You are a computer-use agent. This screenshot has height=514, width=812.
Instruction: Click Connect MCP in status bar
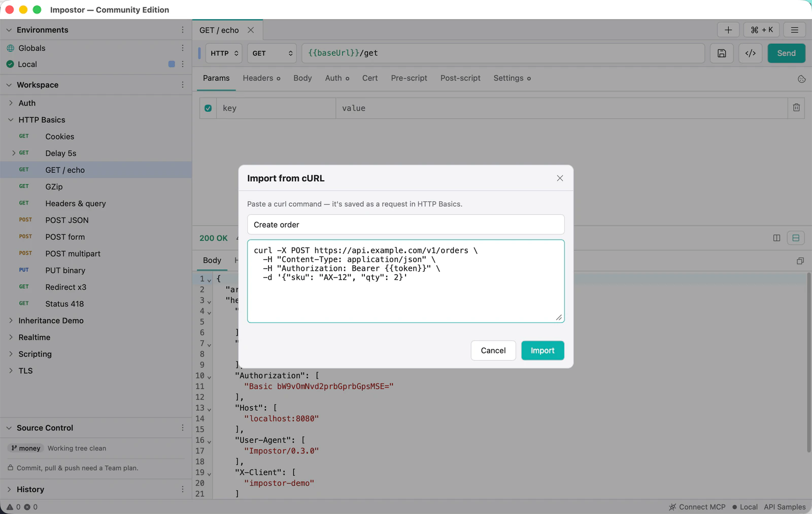[x=697, y=507]
